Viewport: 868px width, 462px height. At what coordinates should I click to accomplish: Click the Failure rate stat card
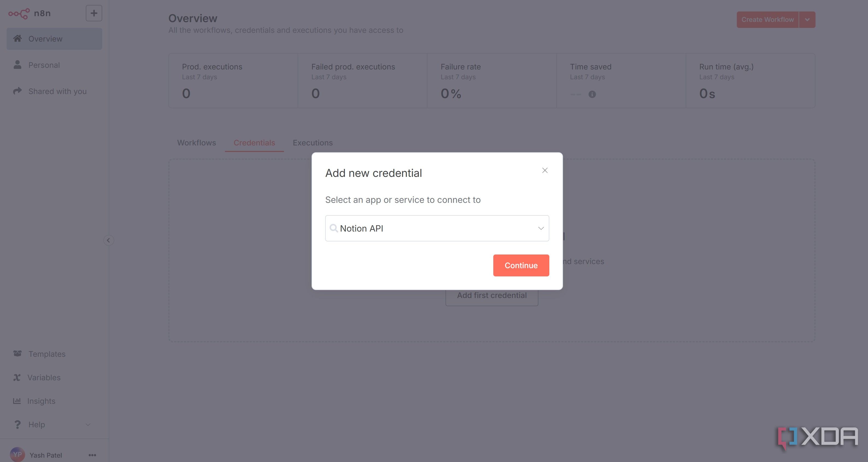coord(492,81)
